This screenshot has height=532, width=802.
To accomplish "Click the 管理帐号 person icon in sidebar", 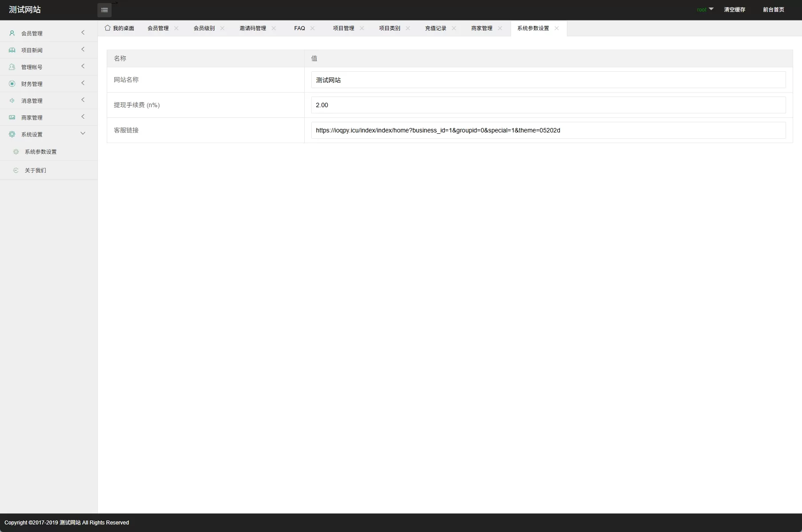I will (12, 67).
